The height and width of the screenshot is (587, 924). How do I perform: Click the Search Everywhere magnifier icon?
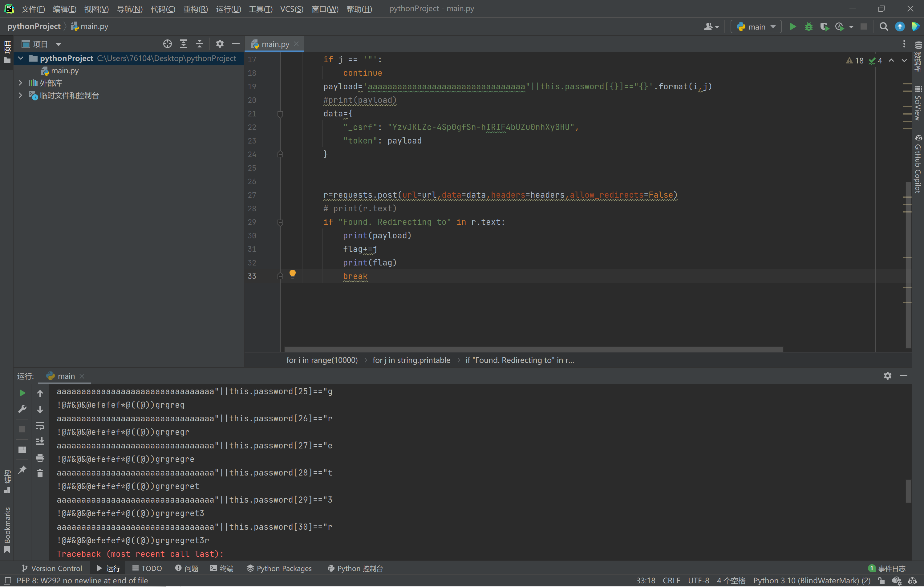click(x=884, y=26)
